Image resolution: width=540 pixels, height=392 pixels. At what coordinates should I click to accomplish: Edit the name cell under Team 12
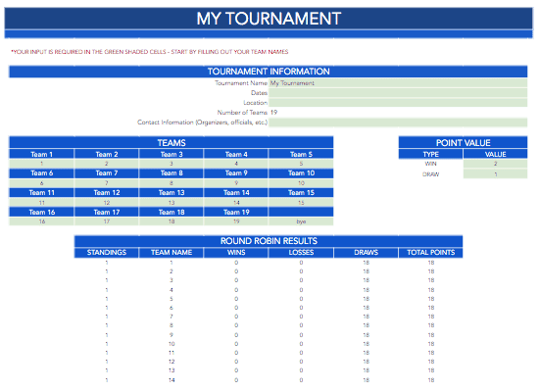click(107, 203)
